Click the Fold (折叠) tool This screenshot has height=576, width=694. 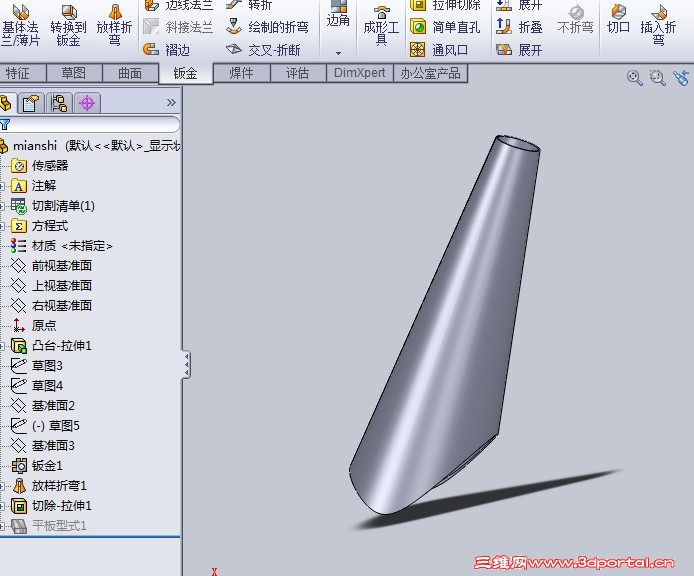(x=519, y=27)
